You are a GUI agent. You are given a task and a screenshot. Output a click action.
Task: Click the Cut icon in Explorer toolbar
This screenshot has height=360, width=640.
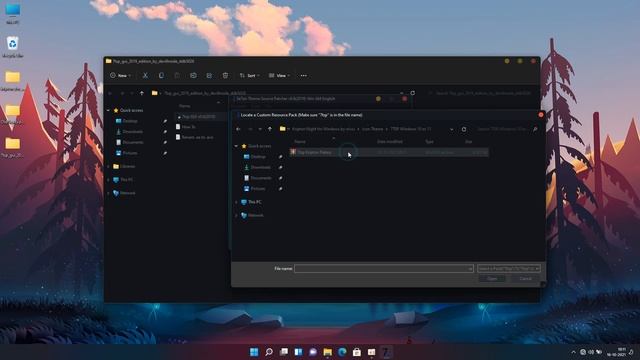pos(145,76)
